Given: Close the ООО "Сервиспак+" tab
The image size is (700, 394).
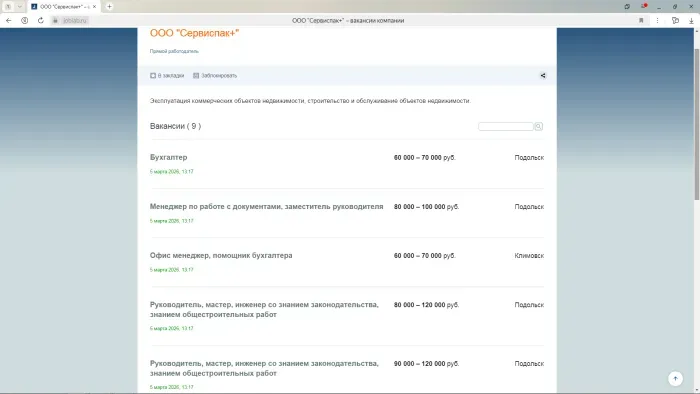Looking at the screenshot, I should coord(94,7).
